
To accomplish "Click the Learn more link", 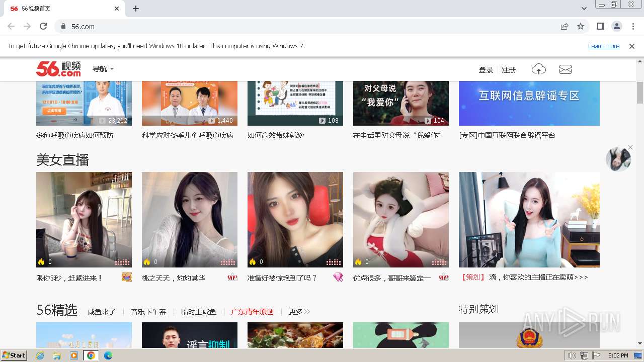I will click(604, 46).
